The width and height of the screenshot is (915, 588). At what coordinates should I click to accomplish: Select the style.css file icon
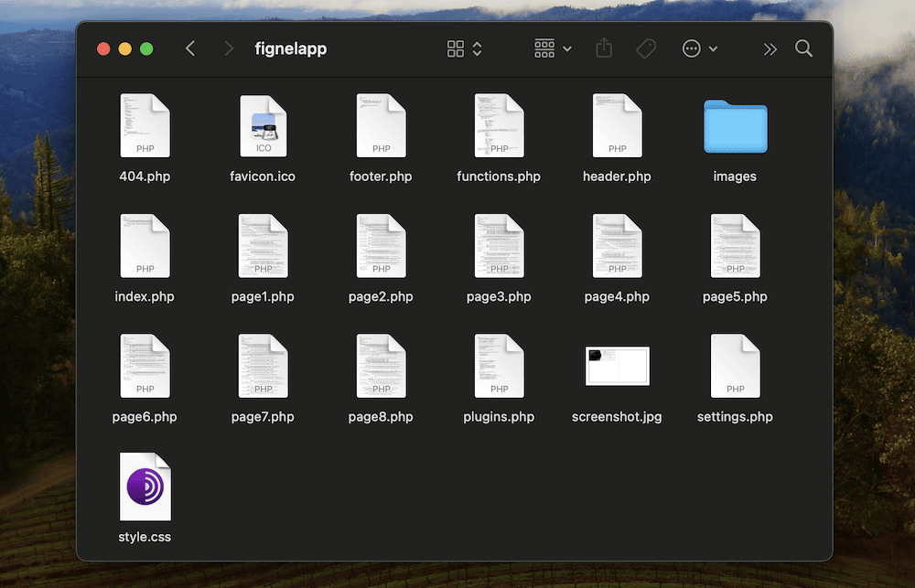point(145,486)
